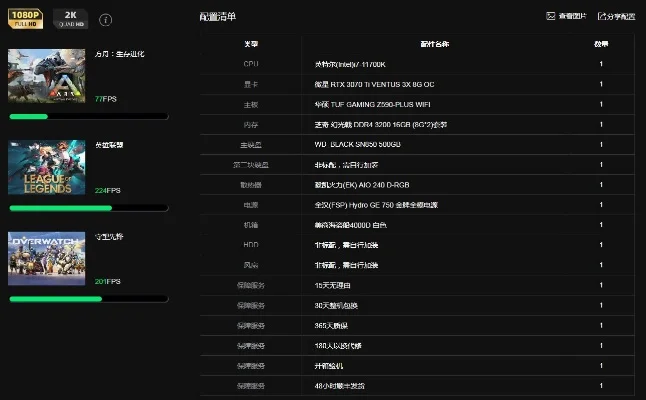
Task: Select the 风扇 fan type cell
Action: [x=251, y=265]
